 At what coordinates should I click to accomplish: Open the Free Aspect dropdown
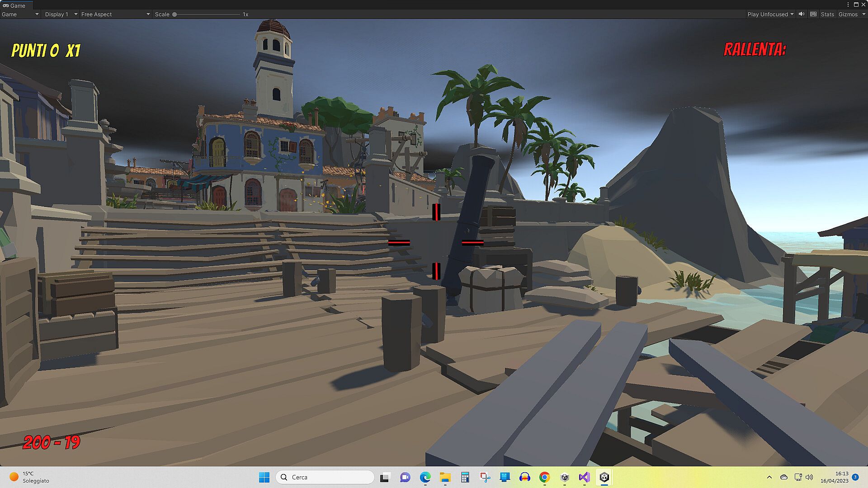click(x=115, y=14)
